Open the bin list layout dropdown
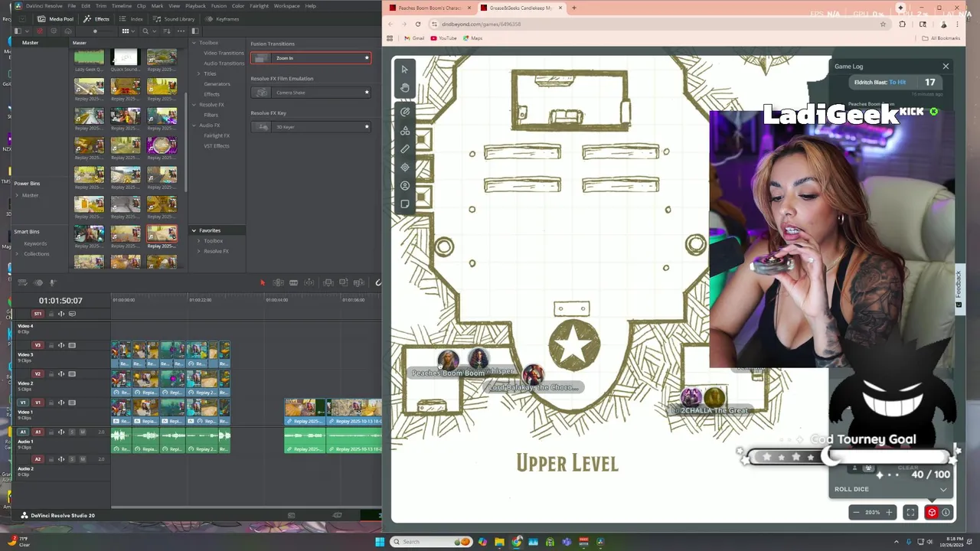Viewport: 980px width, 551px height. [27, 31]
